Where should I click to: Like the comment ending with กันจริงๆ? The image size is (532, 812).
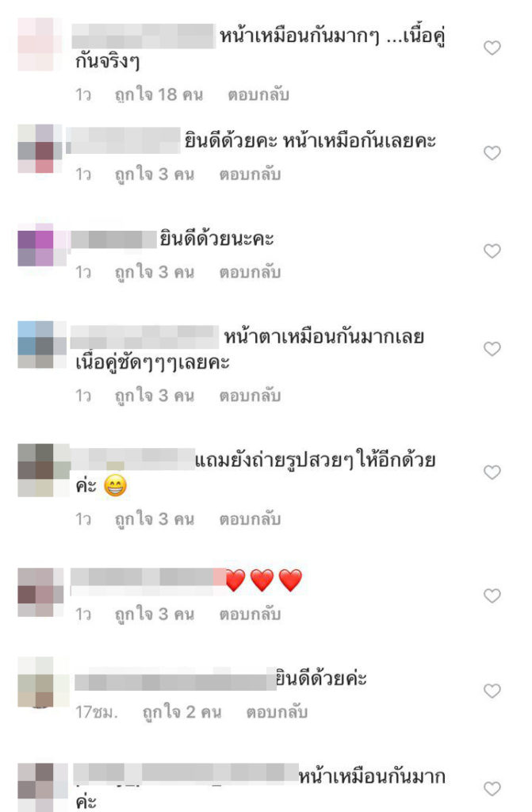point(492,48)
